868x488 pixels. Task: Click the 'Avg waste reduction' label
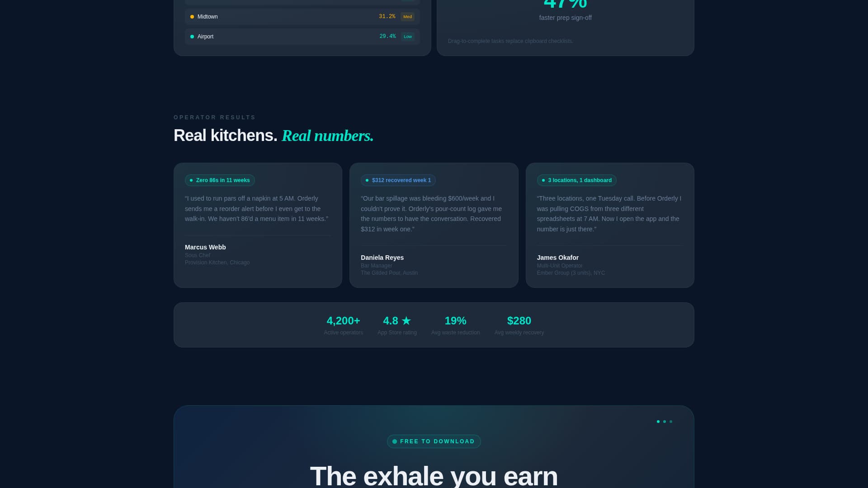click(455, 333)
